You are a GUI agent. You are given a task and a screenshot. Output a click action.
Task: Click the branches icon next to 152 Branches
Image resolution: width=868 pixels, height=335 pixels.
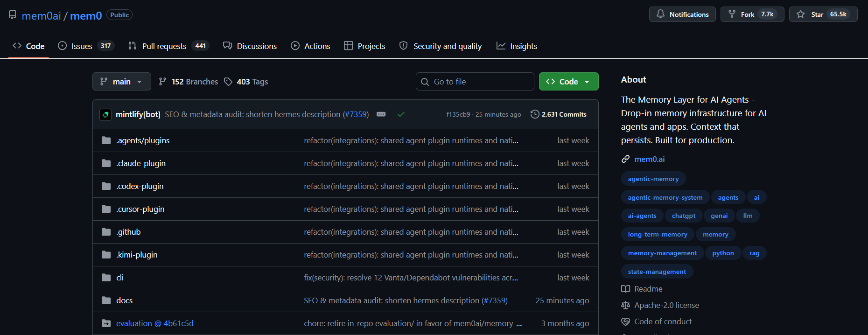point(162,82)
